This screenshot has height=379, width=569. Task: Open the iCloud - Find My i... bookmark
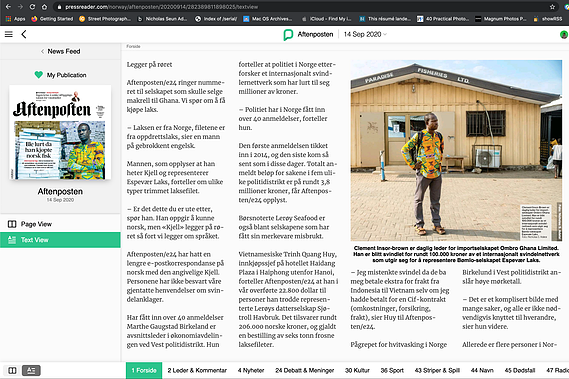click(x=327, y=19)
